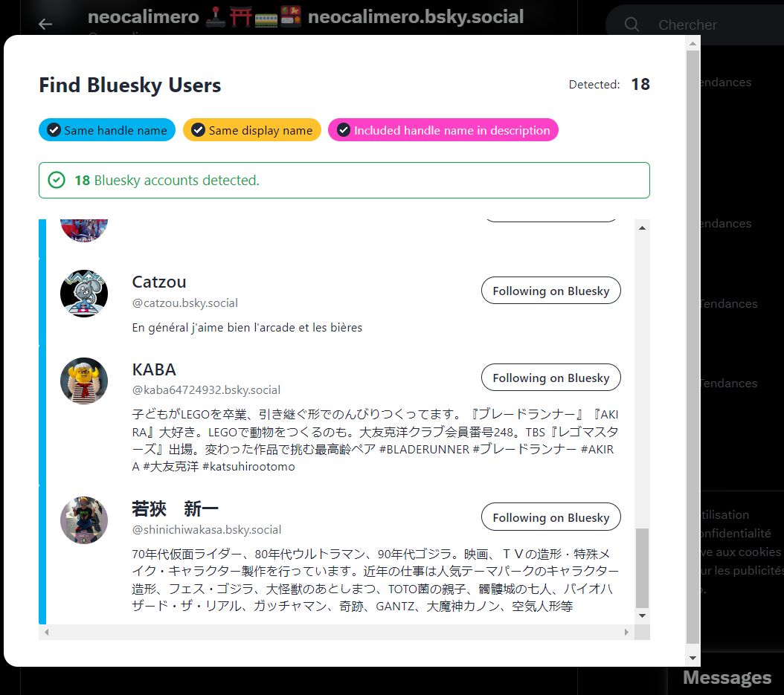This screenshot has height=695, width=784.
Task: Click the horizontal scroll left arrow
Action: click(x=47, y=632)
